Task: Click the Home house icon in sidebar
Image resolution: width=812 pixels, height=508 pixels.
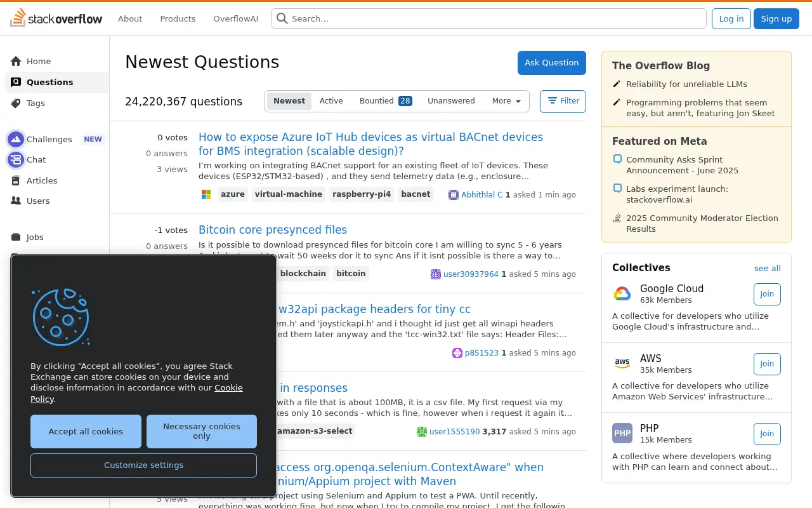Action: [16, 62]
